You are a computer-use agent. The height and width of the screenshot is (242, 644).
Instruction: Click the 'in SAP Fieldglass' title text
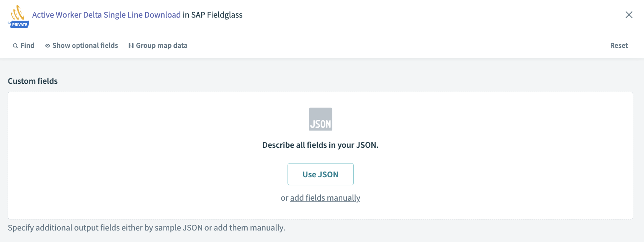coord(213,15)
